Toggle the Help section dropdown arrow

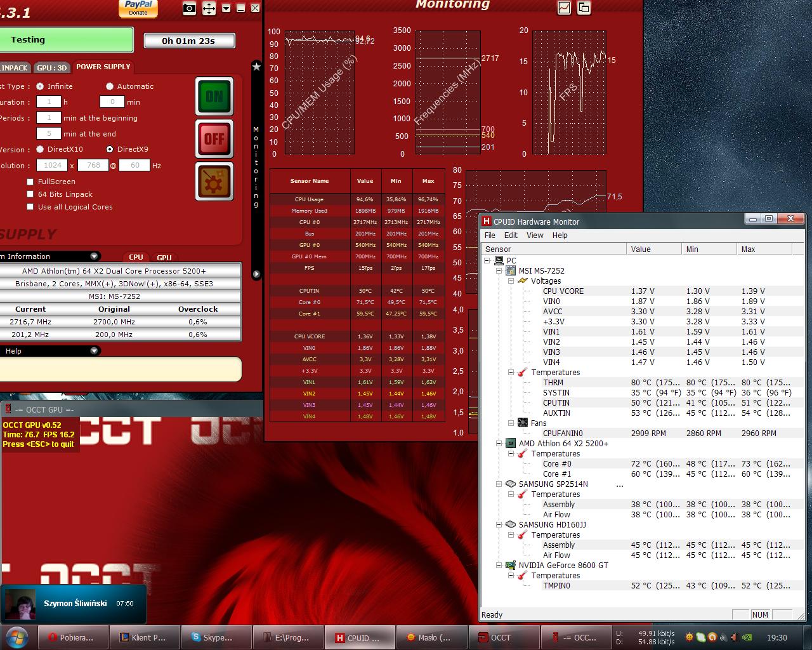point(94,351)
